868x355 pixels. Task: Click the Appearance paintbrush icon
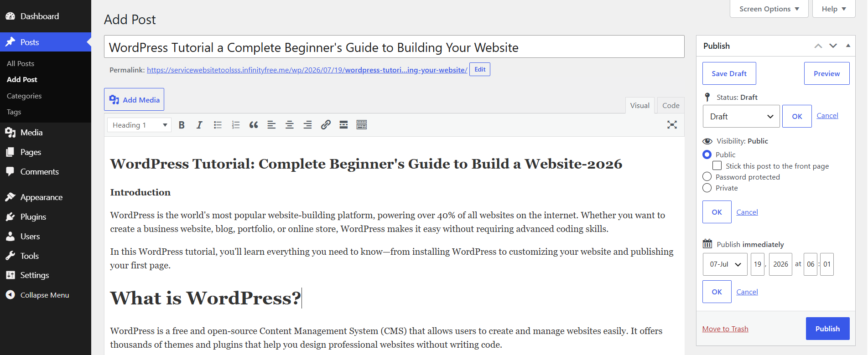coord(10,197)
